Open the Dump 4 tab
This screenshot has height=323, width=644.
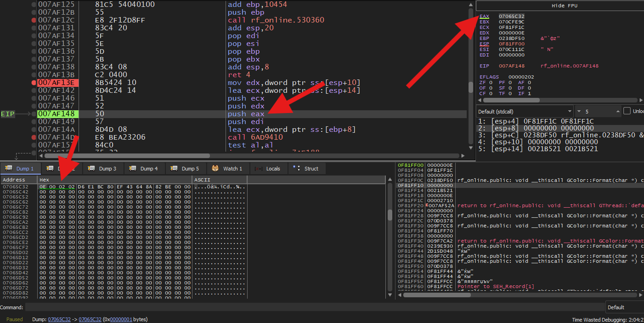[144, 169]
